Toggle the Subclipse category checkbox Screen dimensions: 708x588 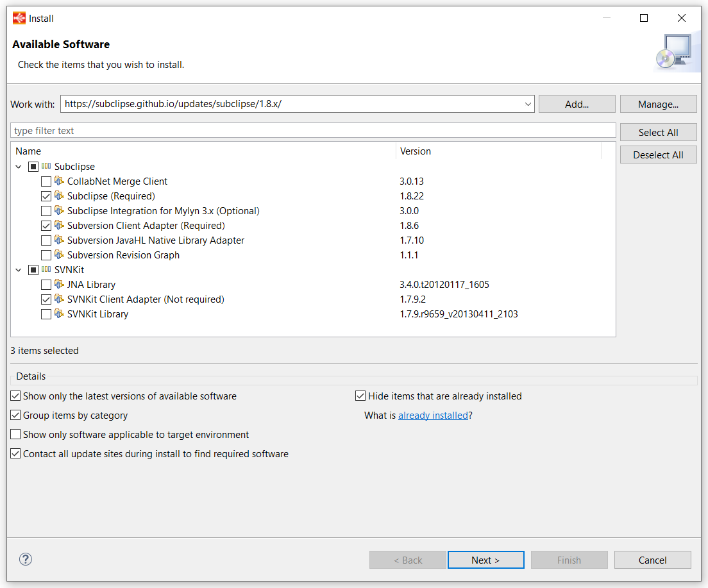(33, 167)
